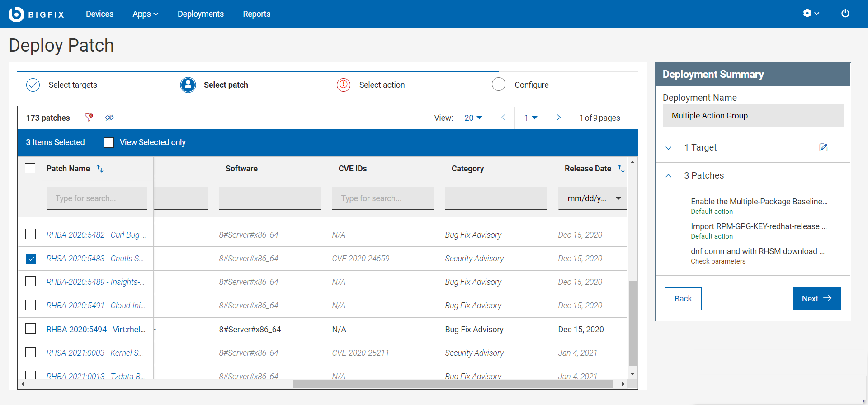Click the BigFix logo icon

click(x=16, y=14)
